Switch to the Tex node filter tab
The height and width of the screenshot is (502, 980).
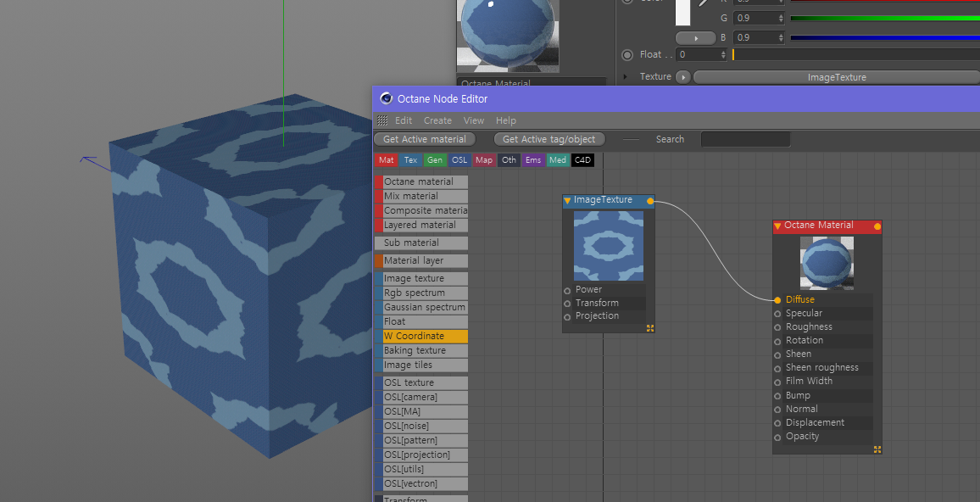pyautogui.click(x=410, y=160)
